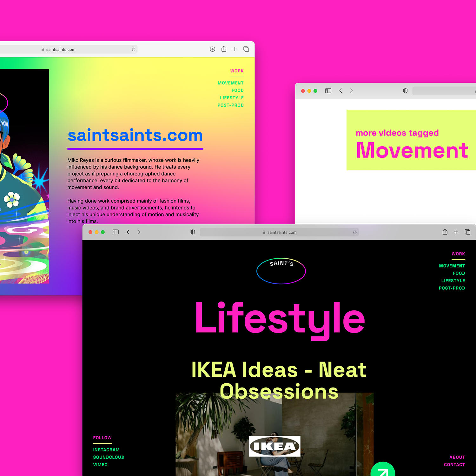Click the 'Miko Reyes is a curious filmmaker' paragraph
The width and height of the screenshot is (476, 476).
[133, 174]
